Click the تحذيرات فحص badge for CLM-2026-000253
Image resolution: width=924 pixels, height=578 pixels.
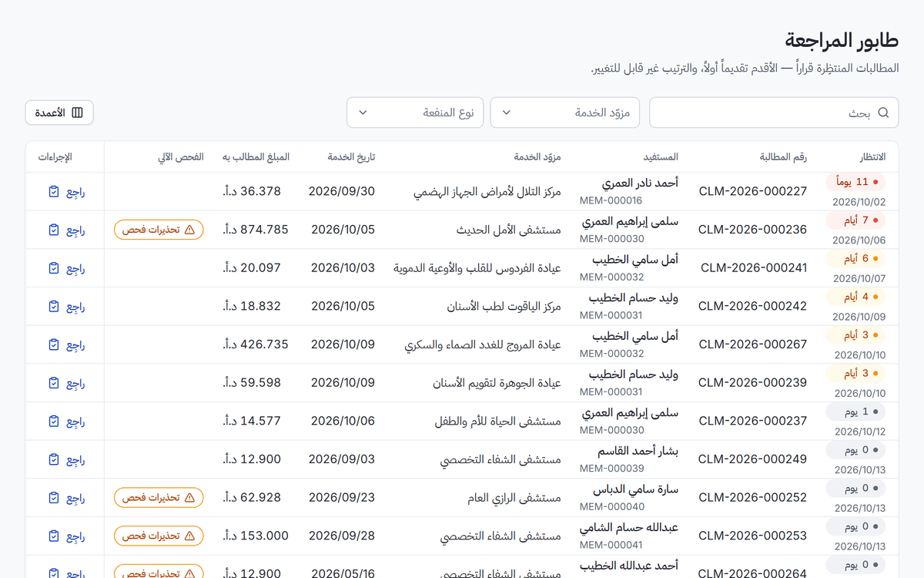tap(159, 536)
